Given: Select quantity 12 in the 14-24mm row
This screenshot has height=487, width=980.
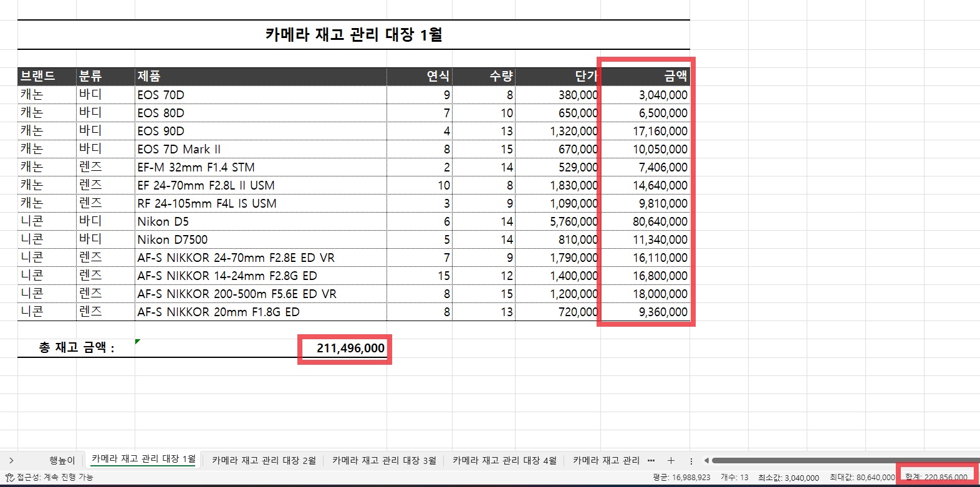Looking at the screenshot, I should [x=484, y=276].
